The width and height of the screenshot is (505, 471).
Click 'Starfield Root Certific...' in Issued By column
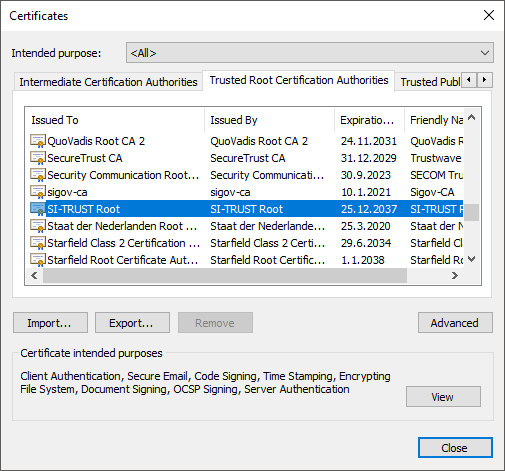[268, 260]
